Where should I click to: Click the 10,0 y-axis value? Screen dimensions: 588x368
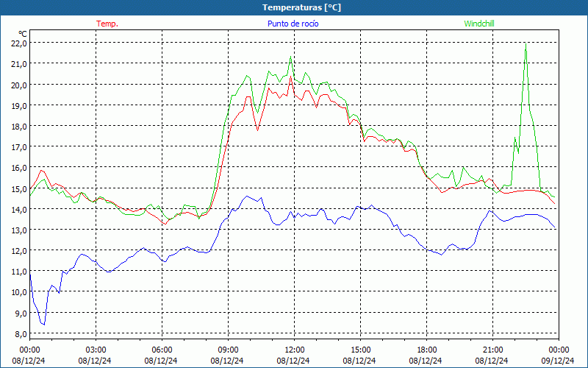click(x=19, y=292)
